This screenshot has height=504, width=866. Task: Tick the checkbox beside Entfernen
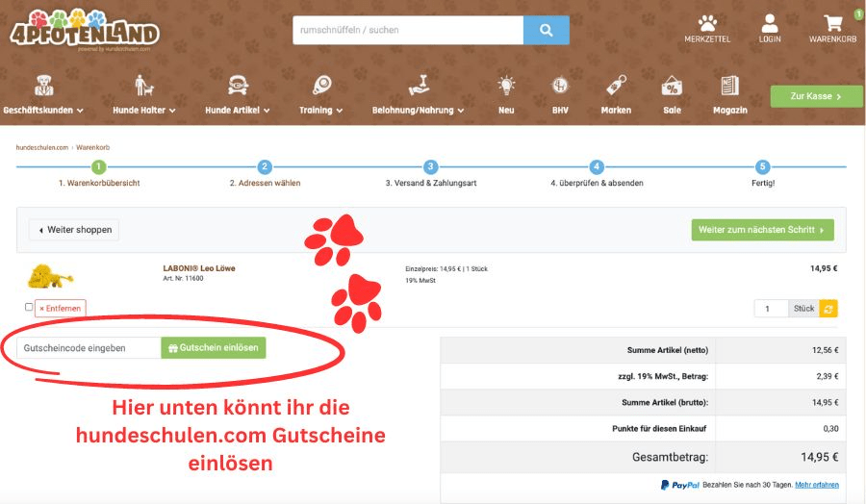(29, 308)
